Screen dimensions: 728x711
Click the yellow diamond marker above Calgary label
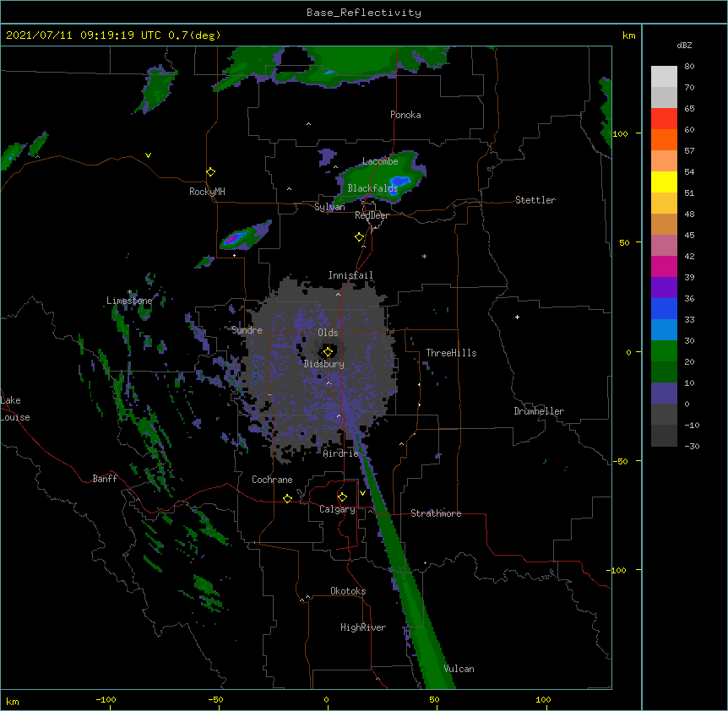pyautogui.click(x=342, y=497)
